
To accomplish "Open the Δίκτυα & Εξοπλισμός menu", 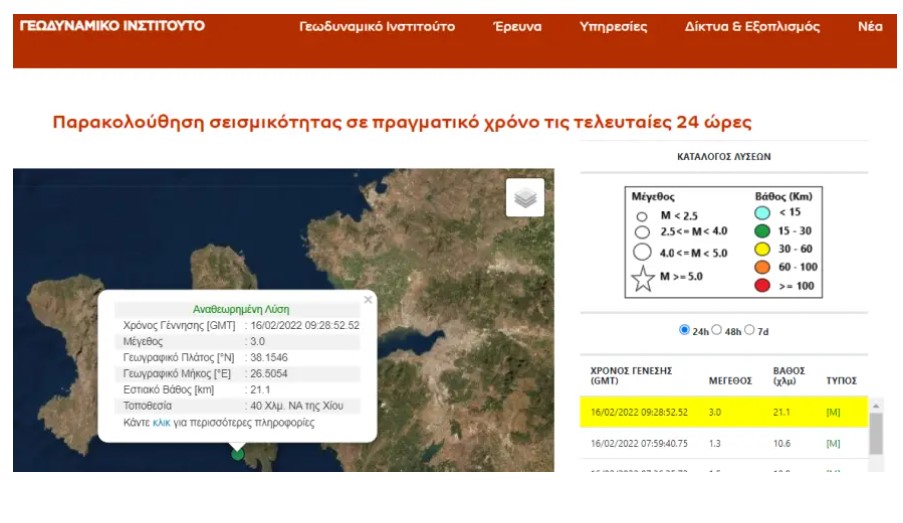I will pyautogui.click(x=752, y=27).
